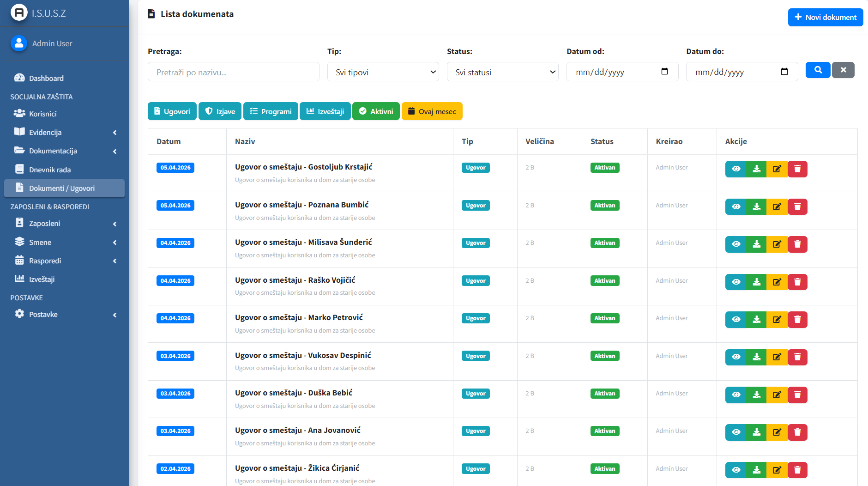Screen dimensions: 868x486
Task: View the Milisava Šunderić contract (eye)
Action: 736,244
